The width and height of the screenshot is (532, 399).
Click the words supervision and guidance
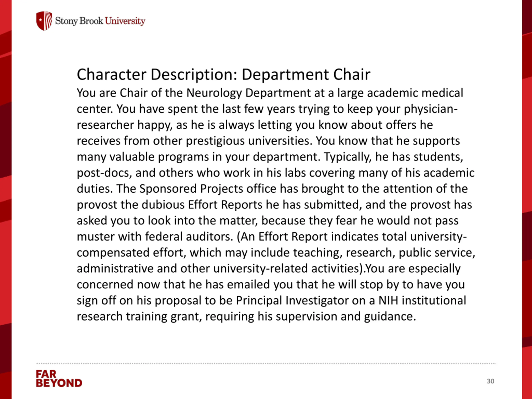346,316
